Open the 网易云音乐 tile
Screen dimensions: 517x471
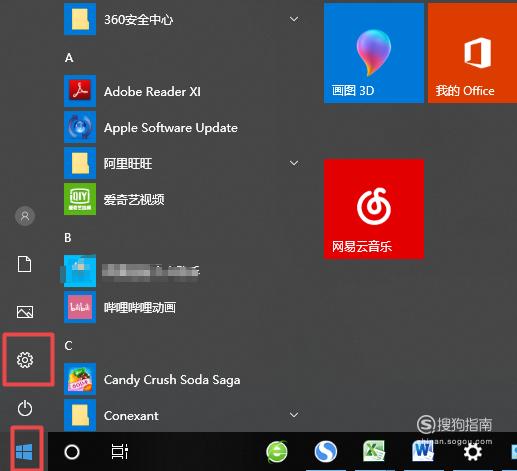(x=374, y=209)
